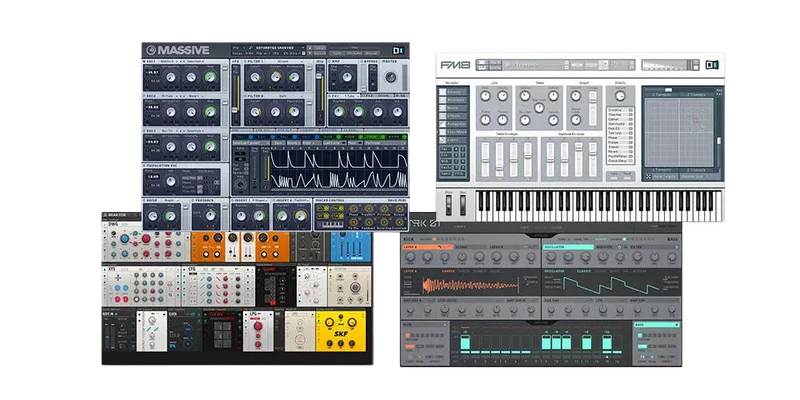Toggle Massive's Feedback section power LED

[192, 201]
